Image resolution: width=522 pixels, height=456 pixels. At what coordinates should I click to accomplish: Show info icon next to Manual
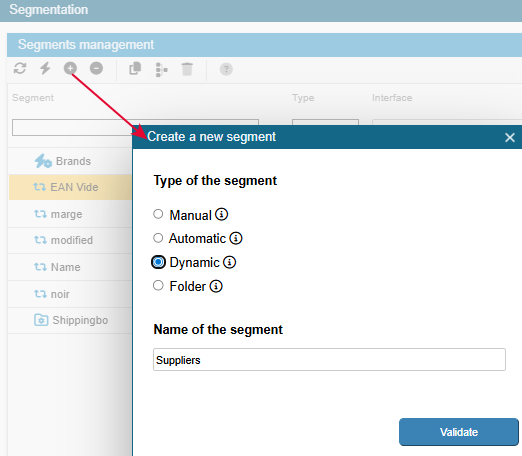pos(221,214)
